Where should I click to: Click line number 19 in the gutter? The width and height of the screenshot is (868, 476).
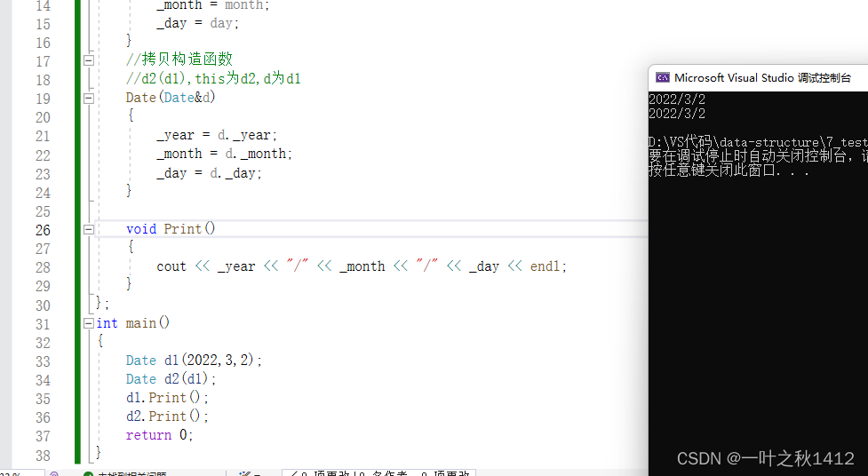(x=44, y=99)
